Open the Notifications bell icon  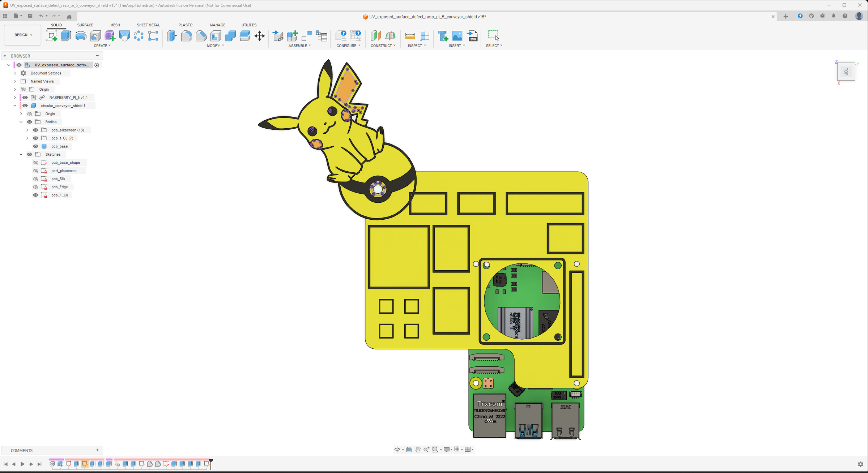click(834, 16)
